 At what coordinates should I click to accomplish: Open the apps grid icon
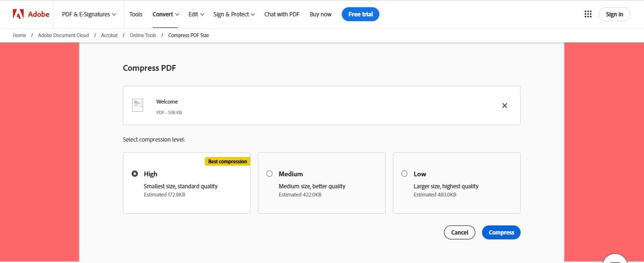(588, 14)
